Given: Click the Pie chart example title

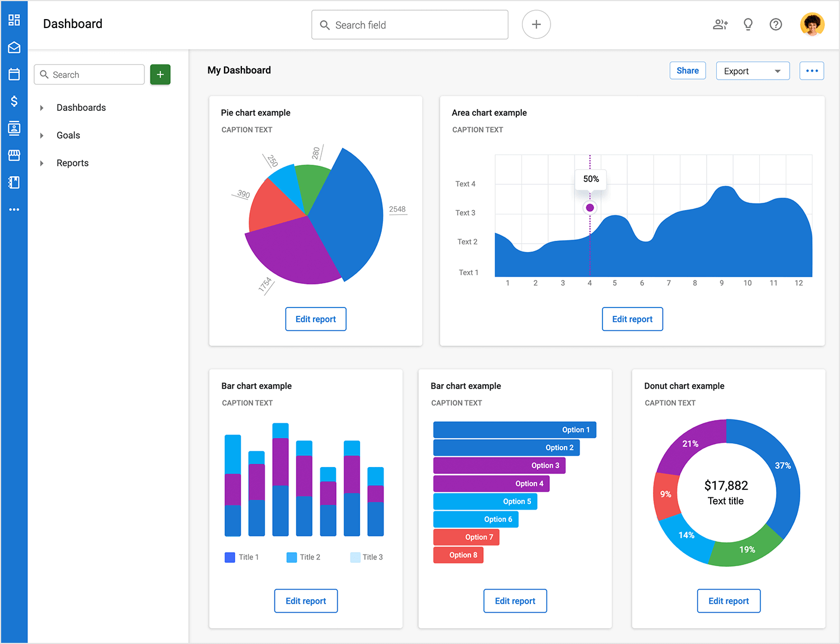Looking at the screenshot, I should click(256, 113).
